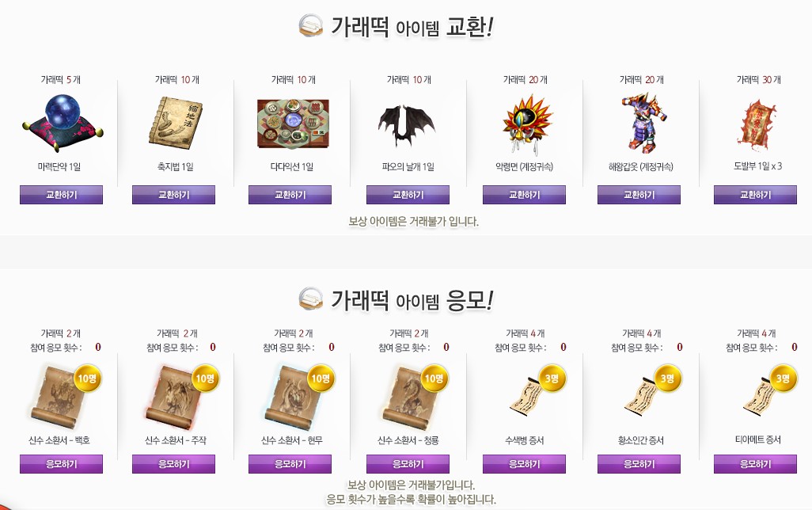Viewport: 812px width, 510px height.
Task: Click the 10명 gold badge on 청룡 scroll
Action: 434,379
